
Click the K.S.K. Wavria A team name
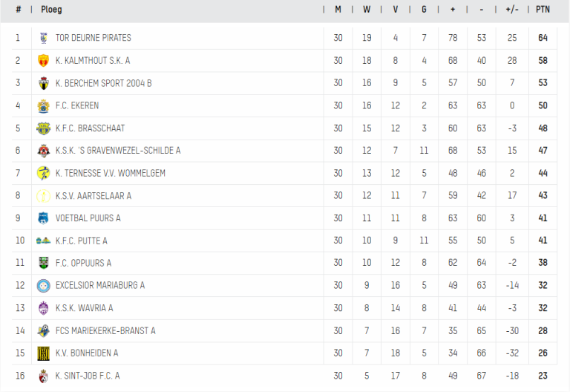coord(85,308)
